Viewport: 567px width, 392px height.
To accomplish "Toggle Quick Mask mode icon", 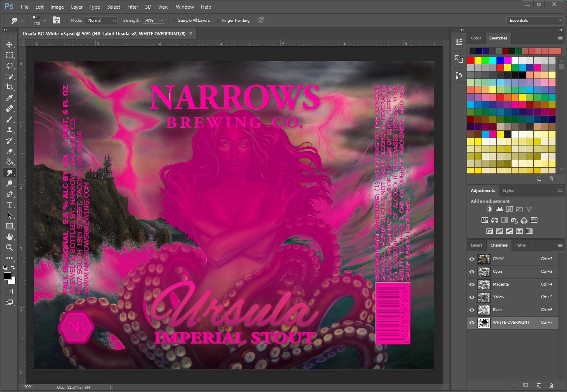I will tap(9, 292).
